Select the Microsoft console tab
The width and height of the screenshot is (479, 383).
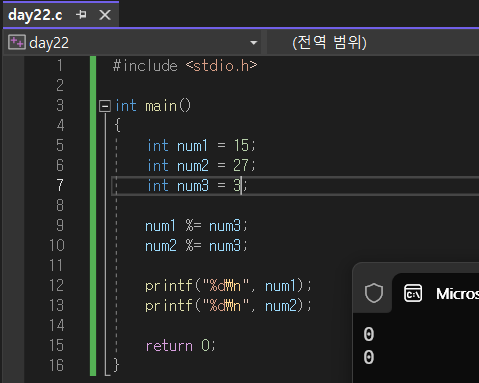pos(437,293)
